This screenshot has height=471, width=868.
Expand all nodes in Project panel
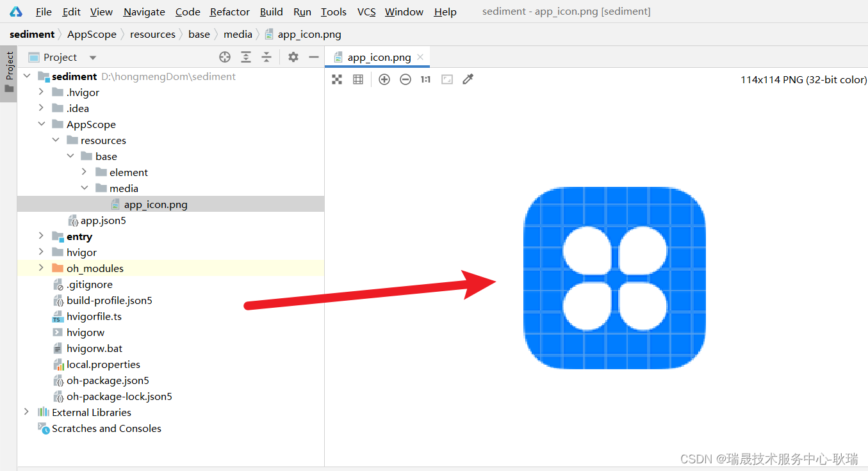[x=246, y=57]
